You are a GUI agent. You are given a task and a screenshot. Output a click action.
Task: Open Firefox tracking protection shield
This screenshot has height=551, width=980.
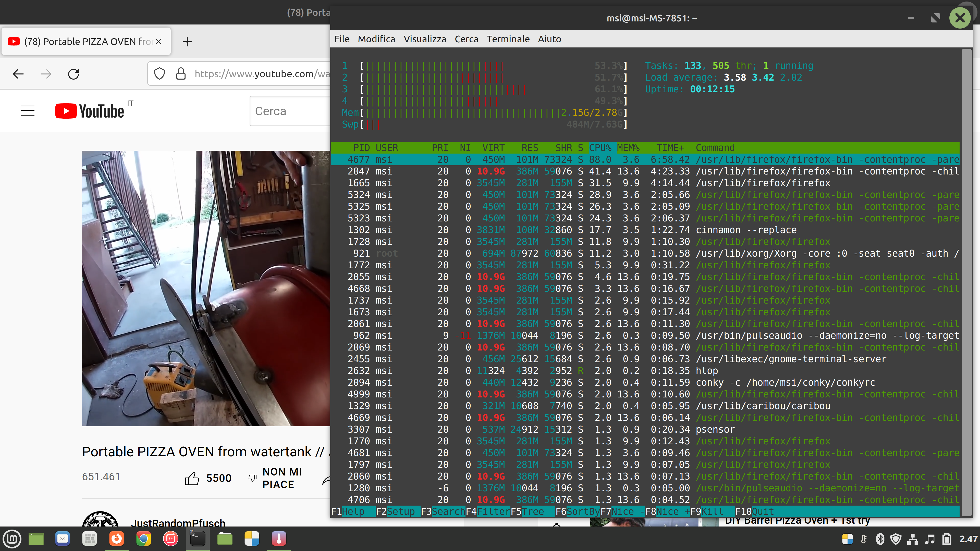click(x=160, y=74)
